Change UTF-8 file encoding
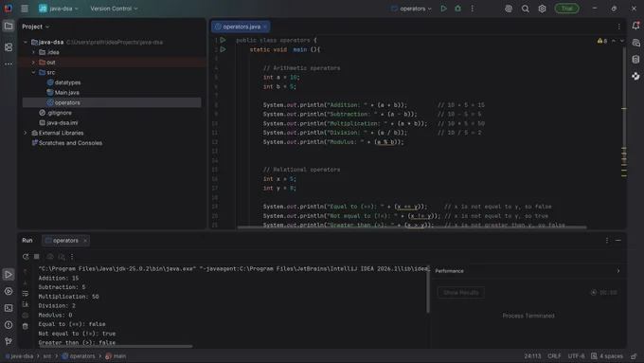This screenshot has width=644, height=363. [x=576, y=356]
